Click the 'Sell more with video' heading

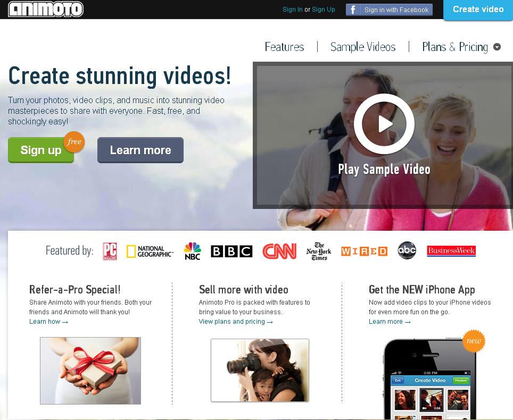(243, 290)
